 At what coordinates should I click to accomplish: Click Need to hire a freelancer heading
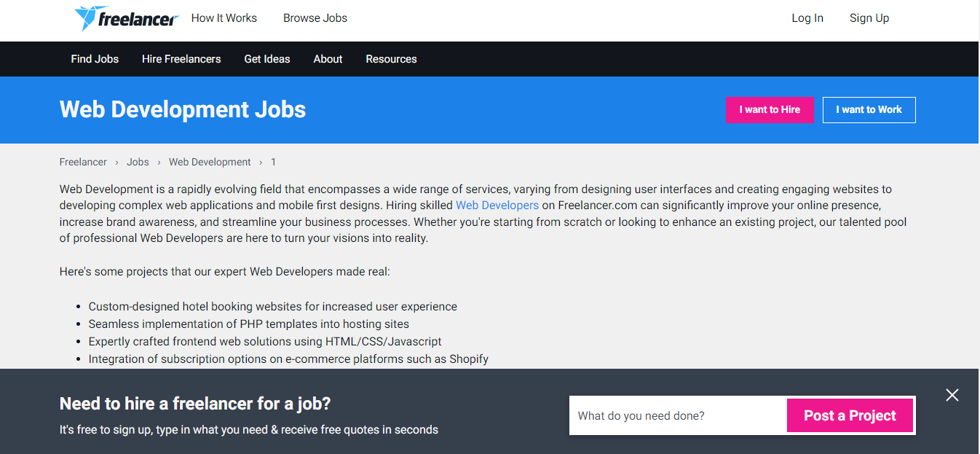coord(195,404)
